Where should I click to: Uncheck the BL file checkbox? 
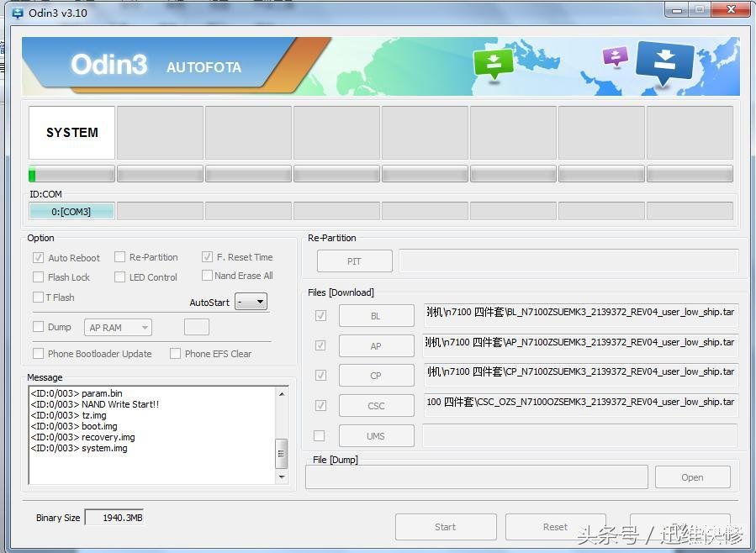point(320,315)
